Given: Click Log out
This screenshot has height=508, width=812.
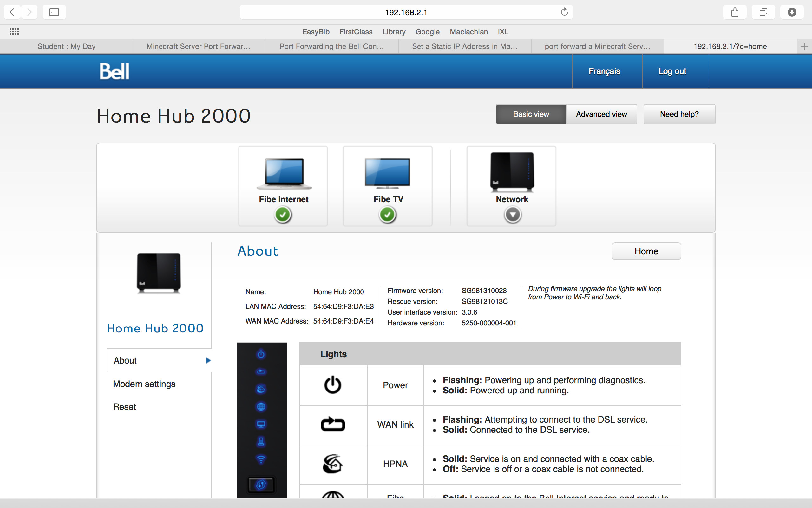Looking at the screenshot, I should click(x=672, y=71).
